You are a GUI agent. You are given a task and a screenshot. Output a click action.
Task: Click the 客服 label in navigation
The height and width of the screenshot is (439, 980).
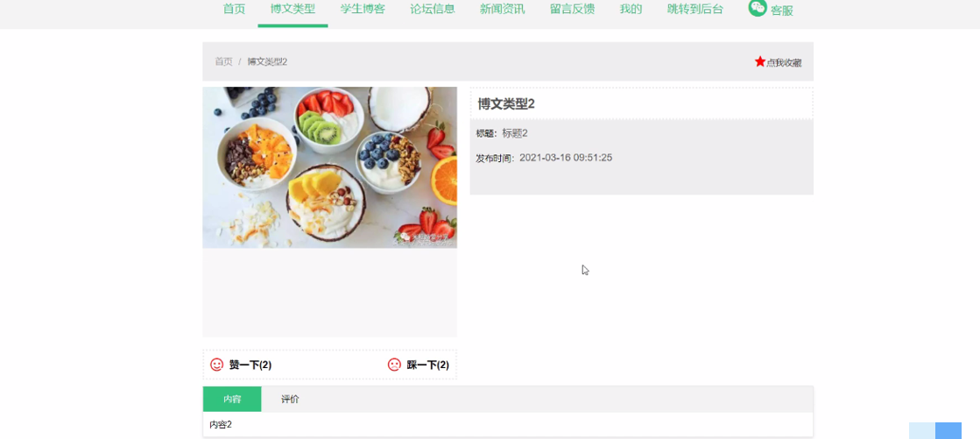[782, 11]
